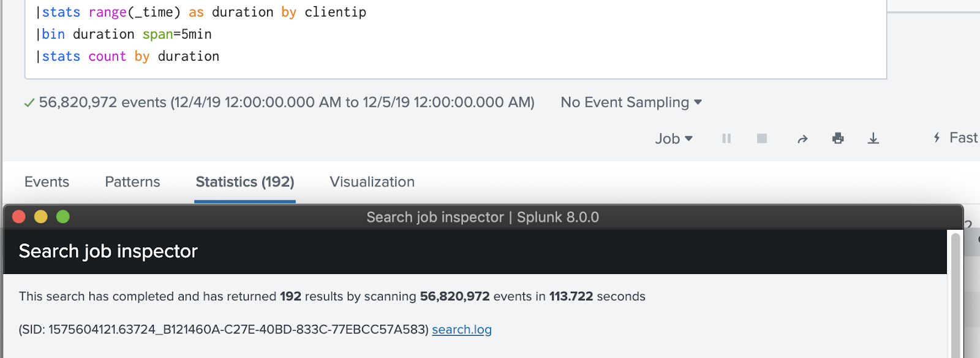This screenshot has width=980, height=358.
Task: Open the search.log link
Action: 462,330
